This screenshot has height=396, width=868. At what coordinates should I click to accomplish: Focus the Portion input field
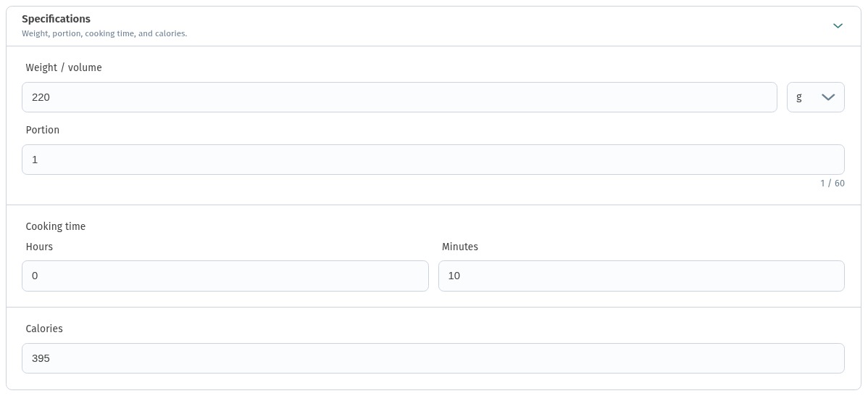coord(433,160)
